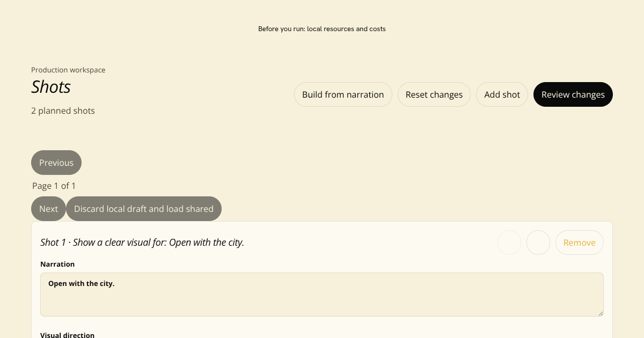Screen dimensions: 644x338
Task: Click the '2 planned shots' count text
Action: click(63, 111)
